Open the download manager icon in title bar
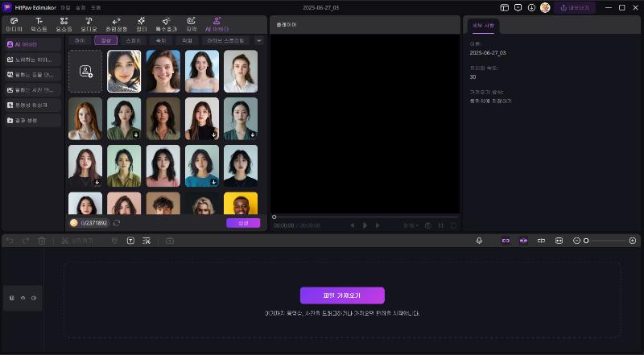Image resolution: width=644 pixels, height=355 pixels. tap(531, 7)
